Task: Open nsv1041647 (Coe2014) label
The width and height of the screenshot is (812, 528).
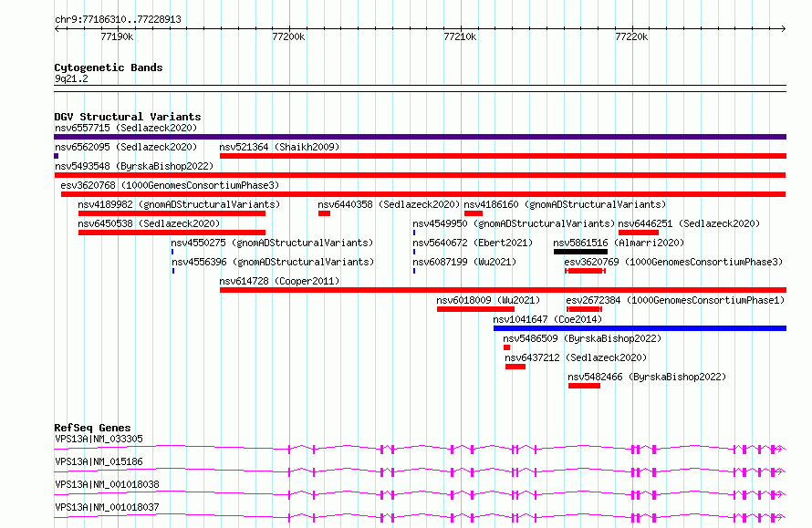Action: click(x=548, y=319)
